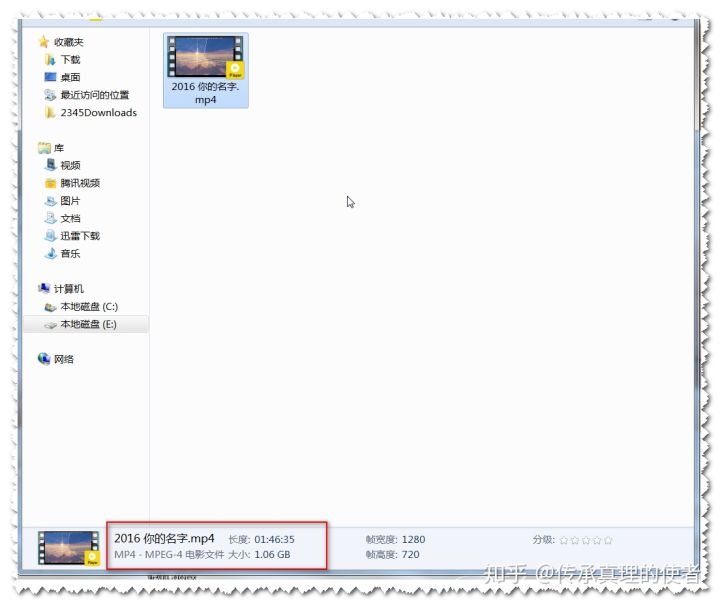Click the 库 libraries icon
720x605 pixels.
point(44,148)
